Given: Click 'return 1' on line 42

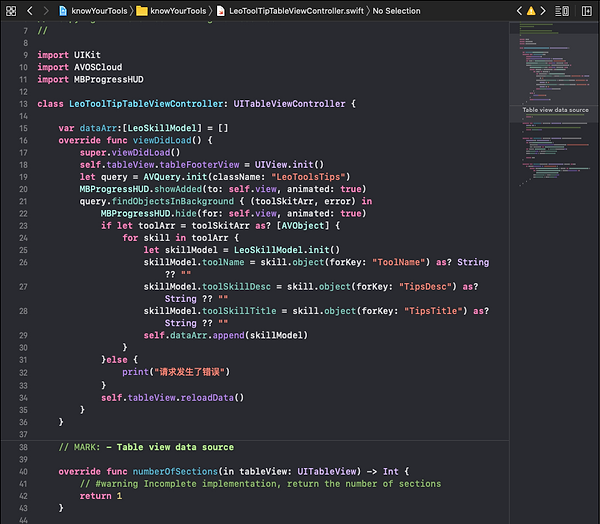Looking at the screenshot, I should point(101,496).
